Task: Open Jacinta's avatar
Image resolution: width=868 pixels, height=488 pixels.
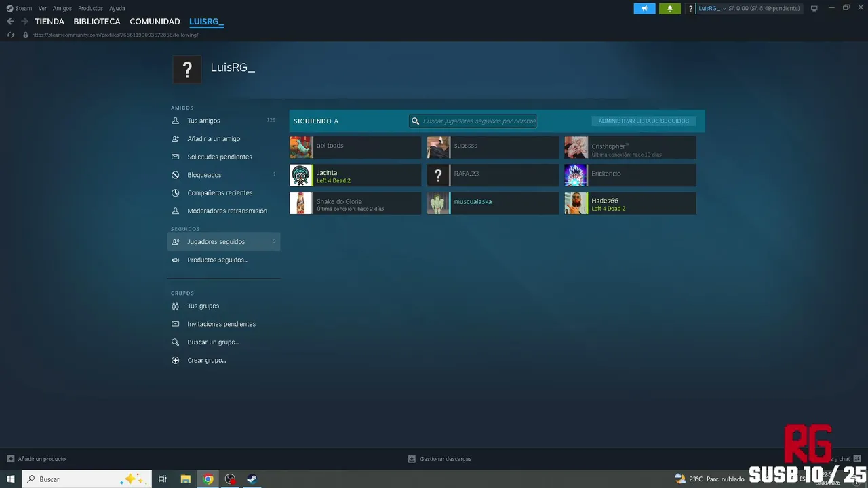Action: [x=301, y=176]
